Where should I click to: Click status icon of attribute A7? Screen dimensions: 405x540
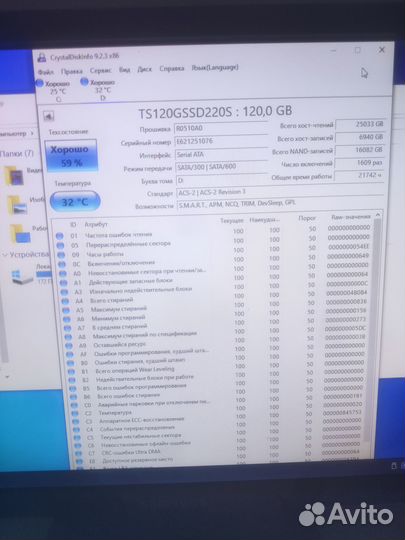[x=68, y=328]
